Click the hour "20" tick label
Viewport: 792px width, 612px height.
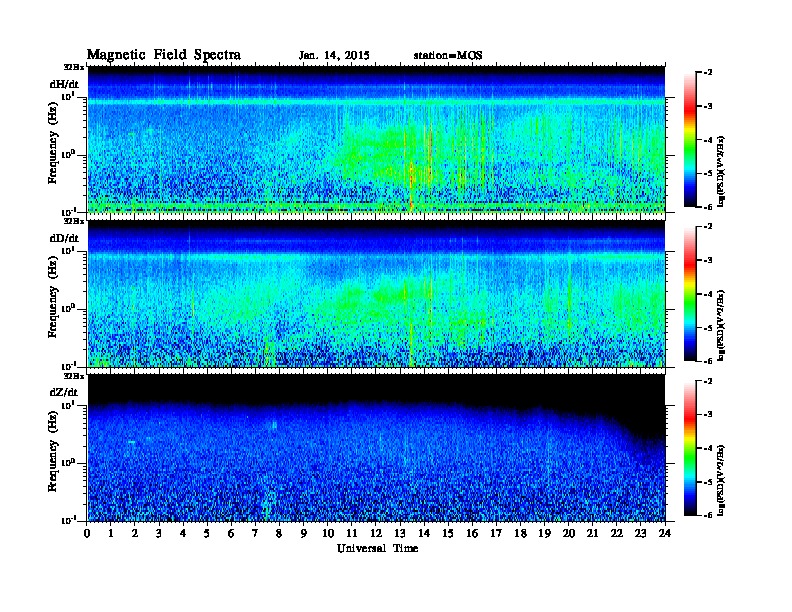tap(569, 533)
